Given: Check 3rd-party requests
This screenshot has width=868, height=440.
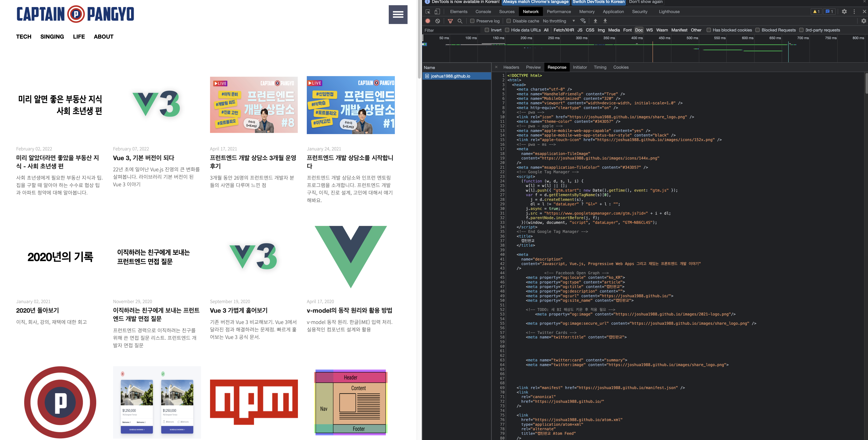Looking at the screenshot, I should (x=801, y=30).
